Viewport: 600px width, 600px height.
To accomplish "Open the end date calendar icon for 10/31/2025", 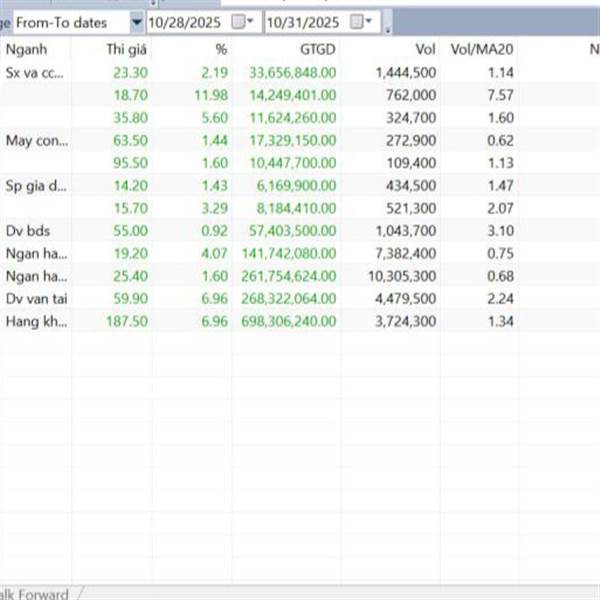I will [357, 21].
